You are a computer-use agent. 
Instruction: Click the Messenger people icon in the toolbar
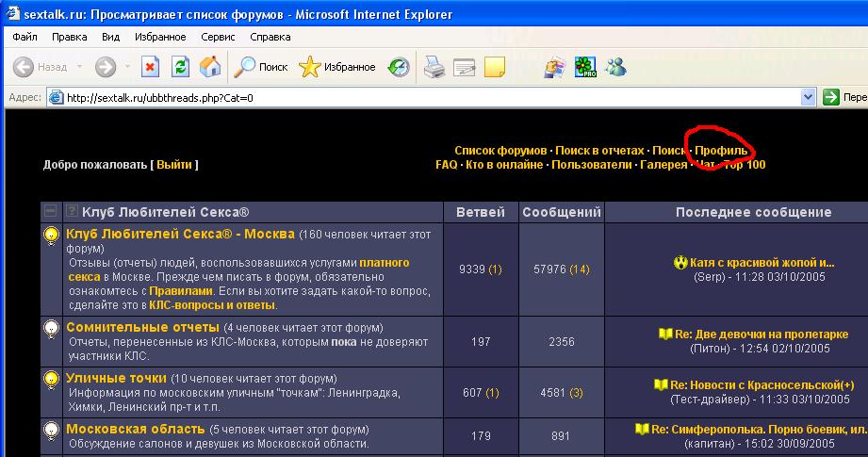pos(617,67)
